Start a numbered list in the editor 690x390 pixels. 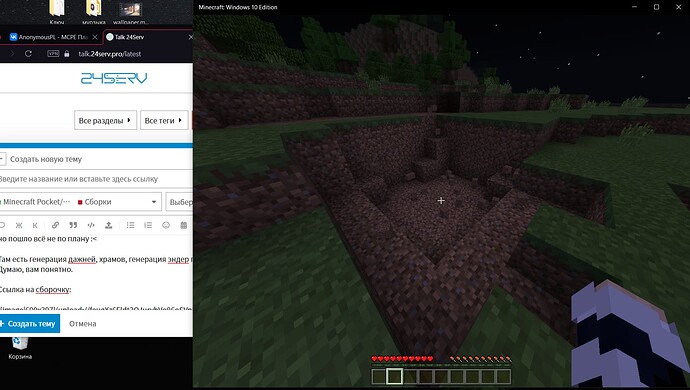(x=148, y=225)
